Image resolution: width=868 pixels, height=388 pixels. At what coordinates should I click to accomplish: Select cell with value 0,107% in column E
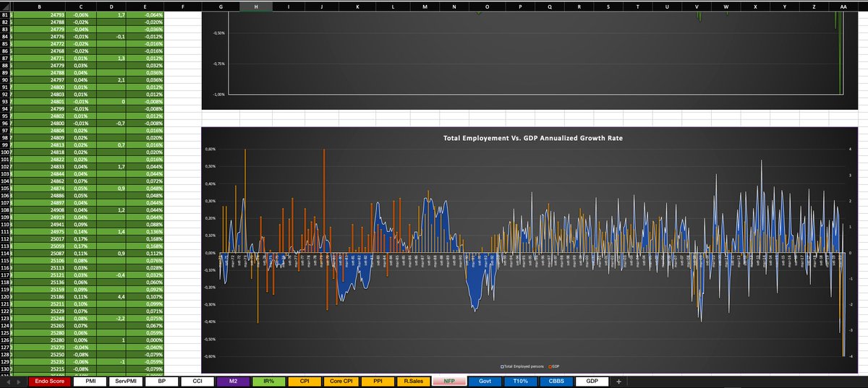(146, 298)
